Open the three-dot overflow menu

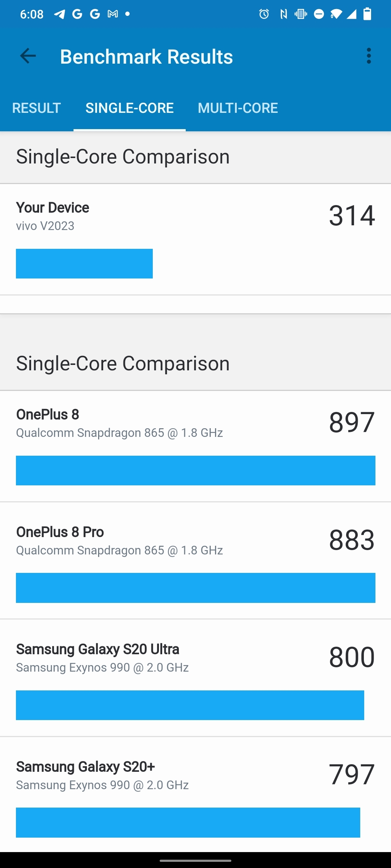(x=369, y=56)
